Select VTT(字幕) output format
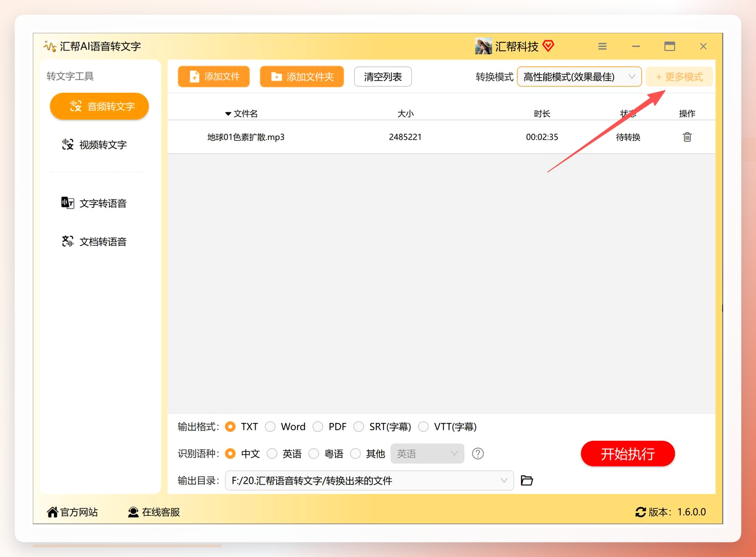756x557 pixels. (x=424, y=426)
